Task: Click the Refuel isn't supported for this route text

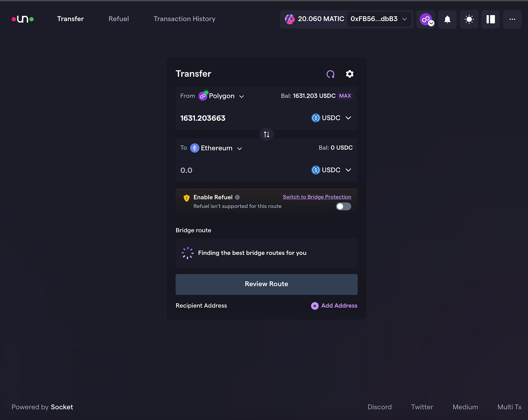Action: pyautogui.click(x=238, y=206)
